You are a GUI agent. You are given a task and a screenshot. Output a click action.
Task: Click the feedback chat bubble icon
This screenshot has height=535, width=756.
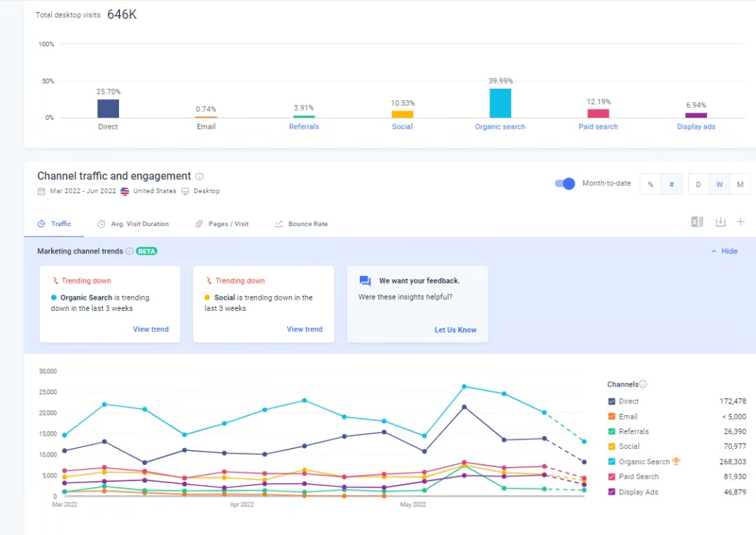tap(365, 281)
